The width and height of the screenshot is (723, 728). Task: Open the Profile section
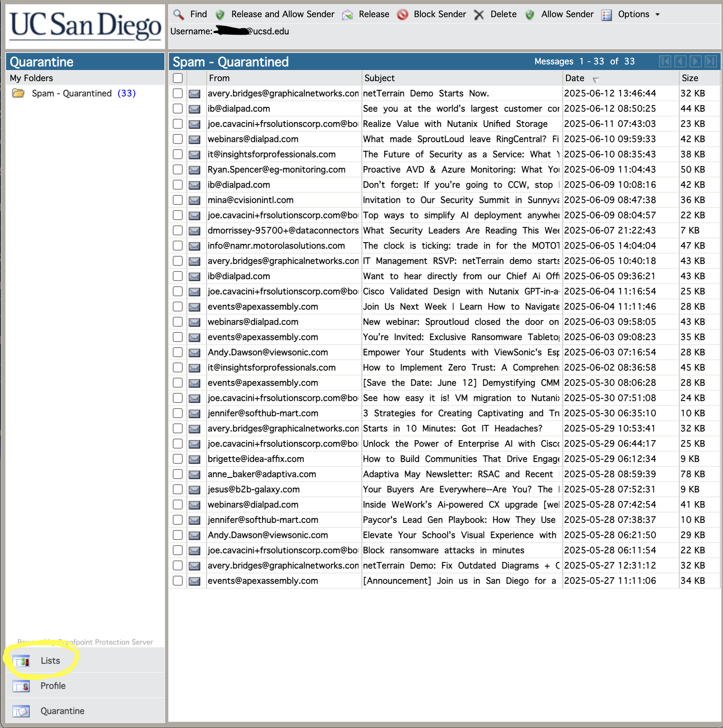(86, 686)
